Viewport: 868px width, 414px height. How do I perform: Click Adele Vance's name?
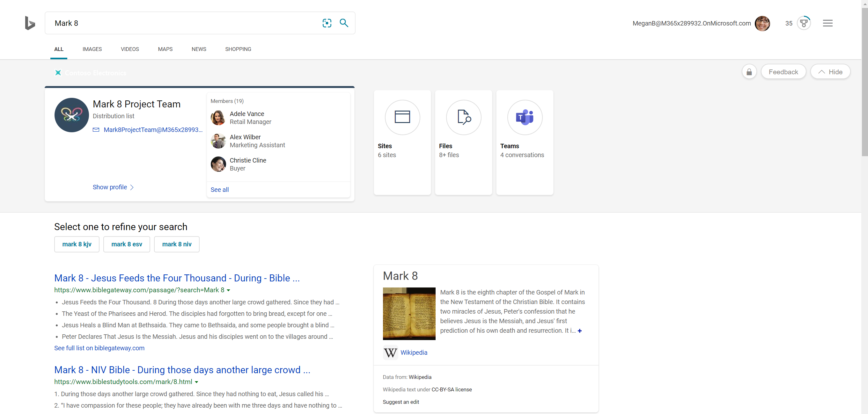[247, 113]
